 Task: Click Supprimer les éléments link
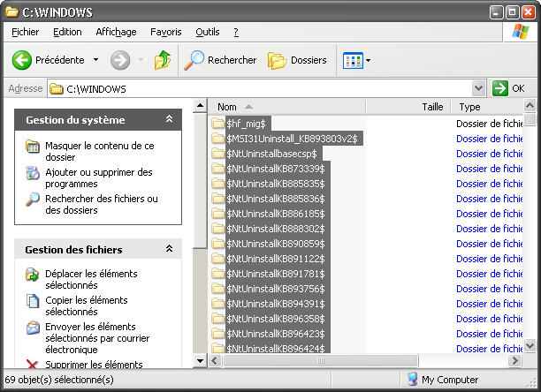[x=94, y=364]
